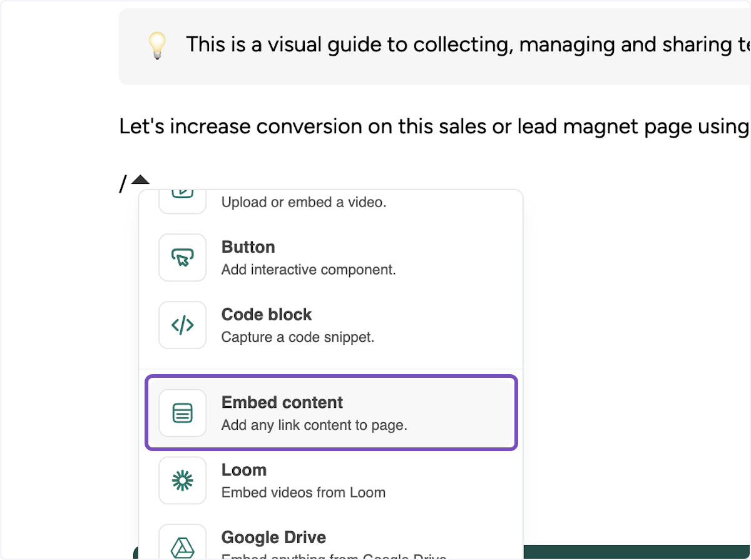Choose "Code block" from the menu
Image resolution: width=751 pixels, height=560 pixels.
[x=267, y=314]
